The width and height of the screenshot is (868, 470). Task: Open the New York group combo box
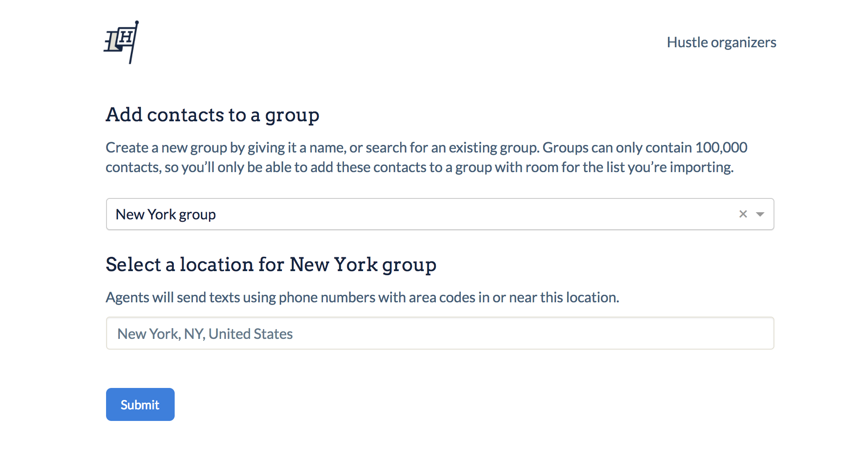pos(440,214)
